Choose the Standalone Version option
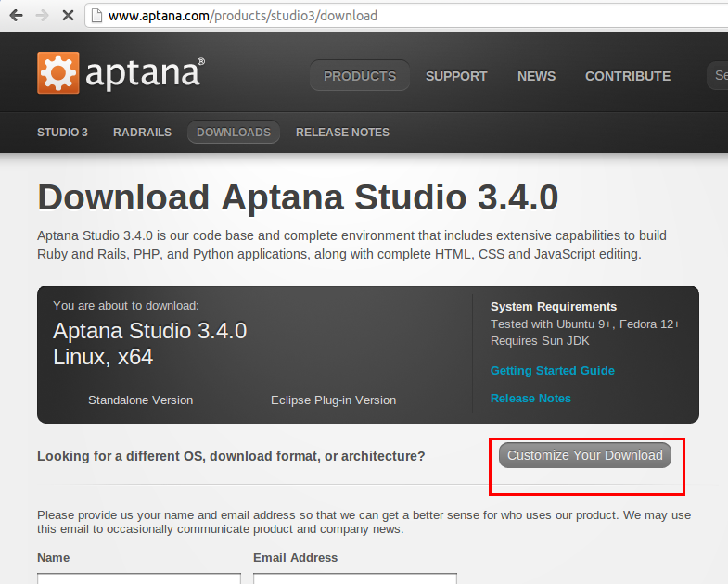Viewport: 728px width, 584px height. tap(141, 400)
